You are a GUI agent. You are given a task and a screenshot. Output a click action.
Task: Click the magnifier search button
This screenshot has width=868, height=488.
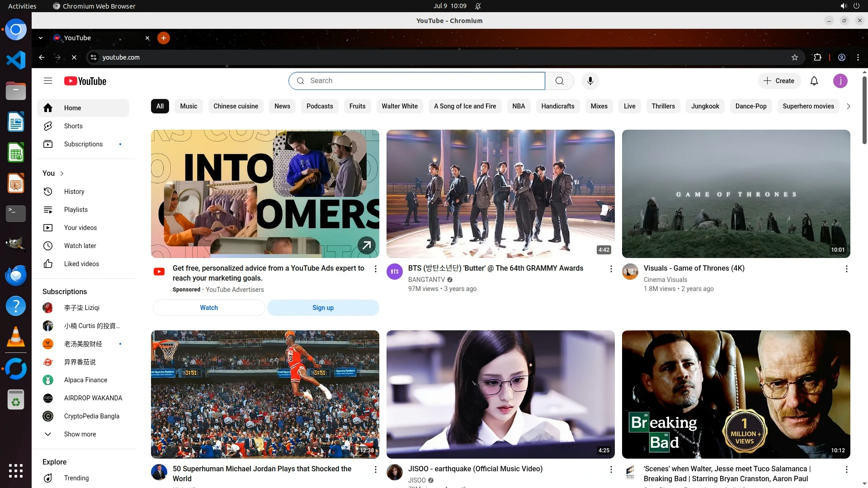tap(559, 81)
